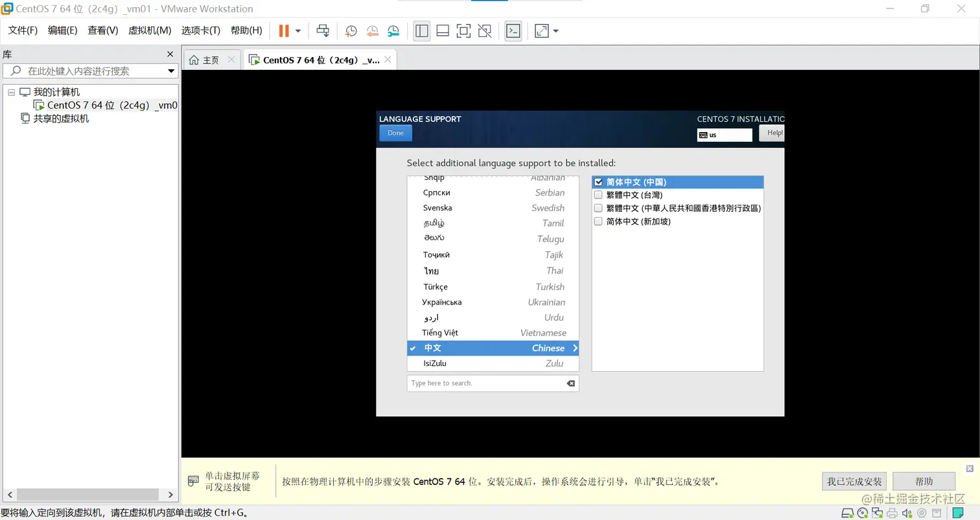Click the 帮助 button in yellow bar

(924, 481)
